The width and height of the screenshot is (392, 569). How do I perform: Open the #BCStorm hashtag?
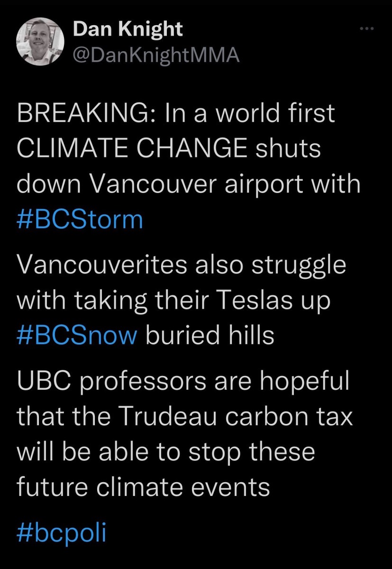(80, 220)
